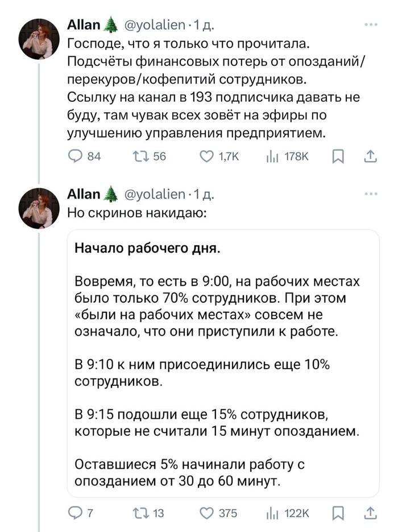Click the @yolalien handle in first tweet
Viewport: 398px width, 532px height.
point(154,25)
